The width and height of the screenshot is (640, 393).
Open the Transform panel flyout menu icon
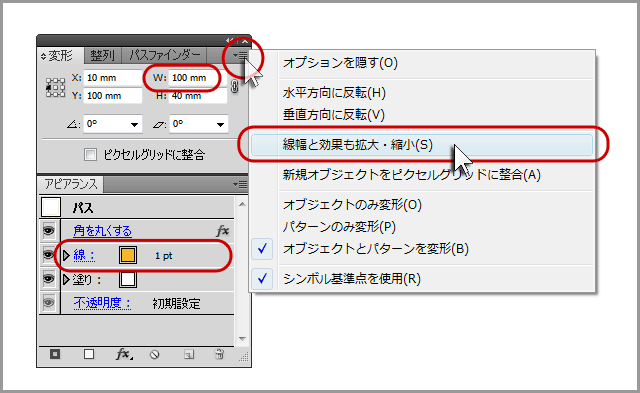240,55
